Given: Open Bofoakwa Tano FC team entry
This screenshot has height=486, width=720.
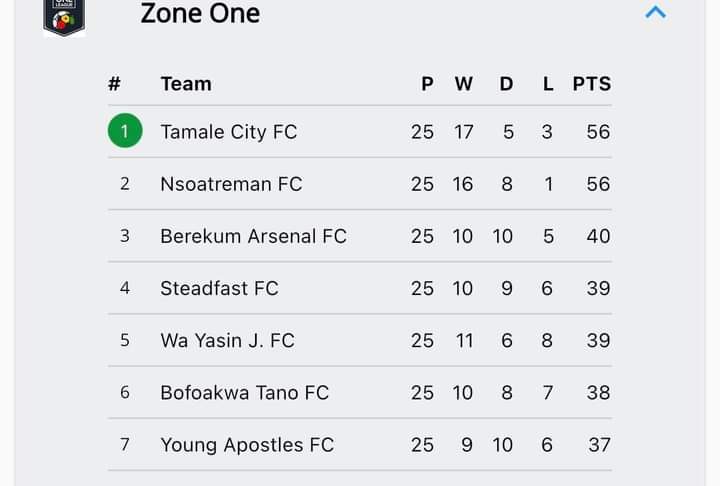Looking at the screenshot, I should coord(360,392).
